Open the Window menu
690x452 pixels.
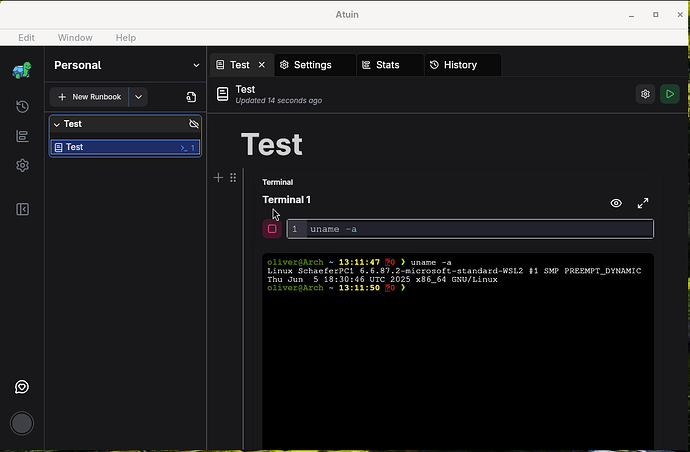[x=75, y=37]
